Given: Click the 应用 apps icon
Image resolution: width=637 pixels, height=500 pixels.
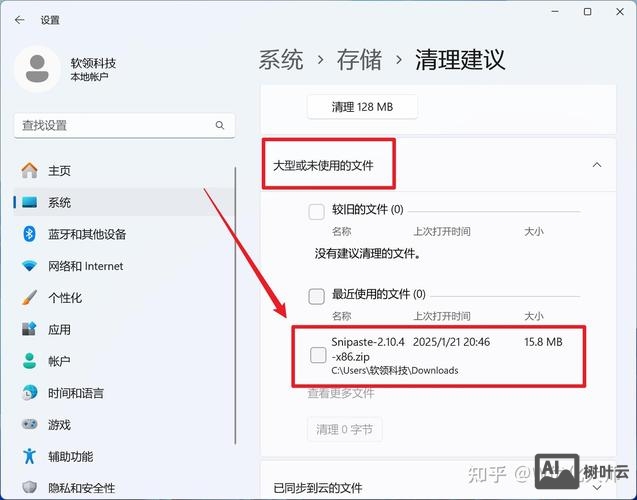Looking at the screenshot, I should [x=29, y=329].
